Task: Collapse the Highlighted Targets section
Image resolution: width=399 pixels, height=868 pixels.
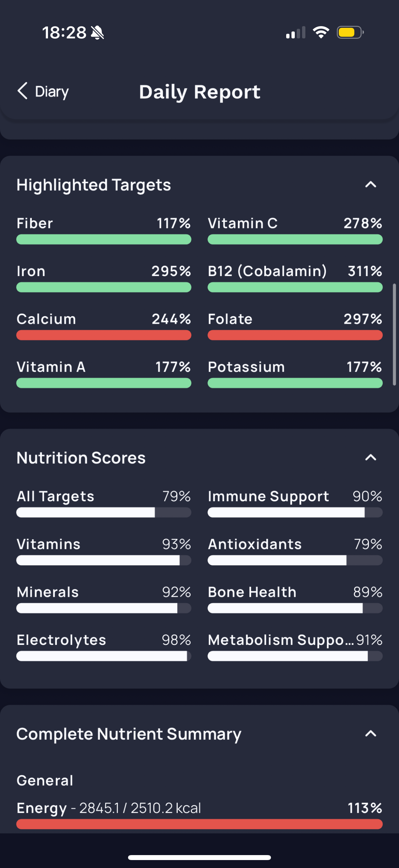Action: 371,185
